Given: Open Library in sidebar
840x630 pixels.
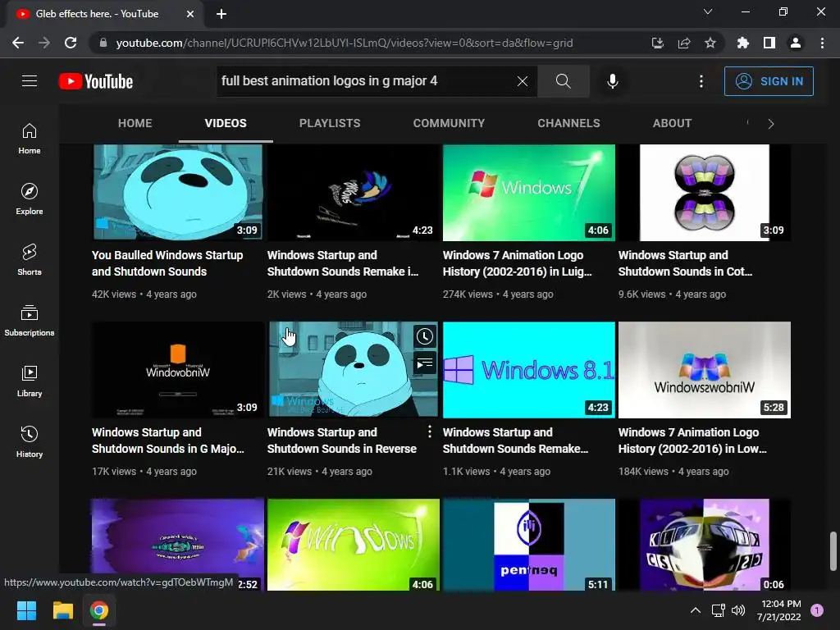Looking at the screenshot, I should (x=30, y=381).
